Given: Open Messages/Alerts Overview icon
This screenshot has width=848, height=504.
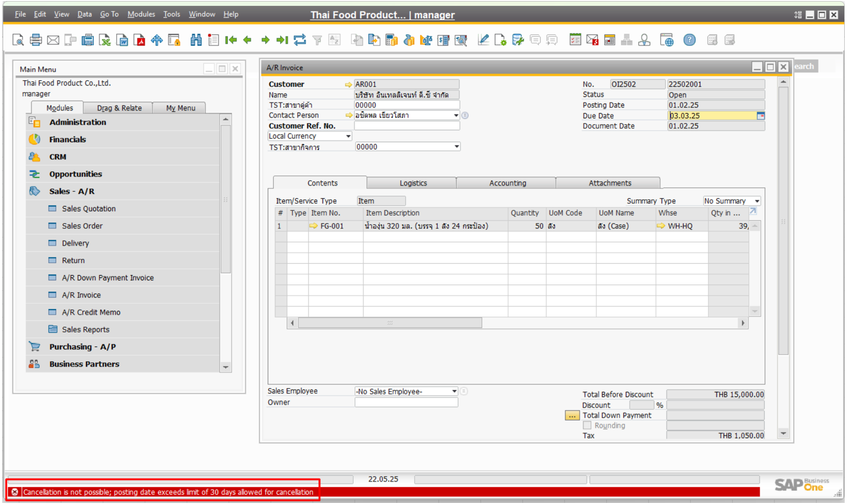Looking at the screenshot, I should pyautogui.click(x=592, y=40).
